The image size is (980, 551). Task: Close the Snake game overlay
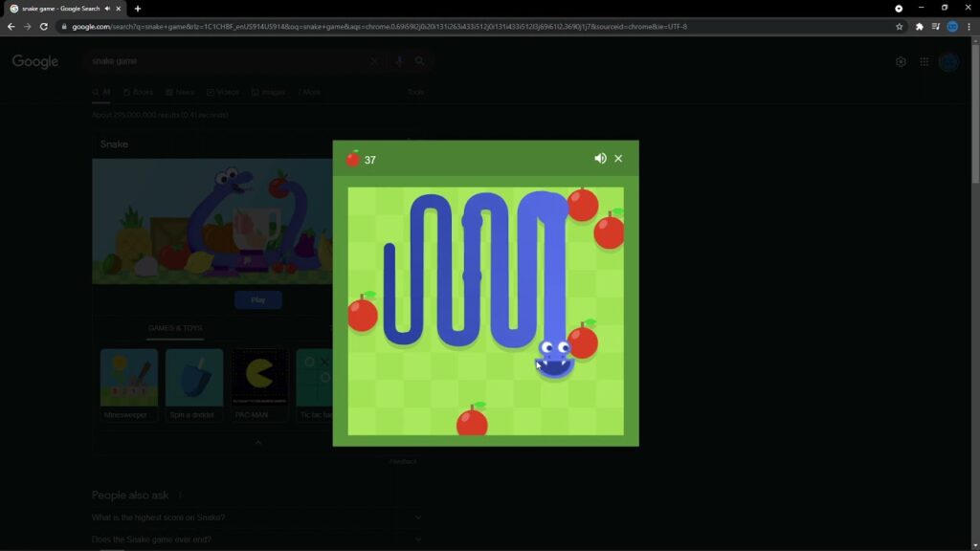[618, 159]
